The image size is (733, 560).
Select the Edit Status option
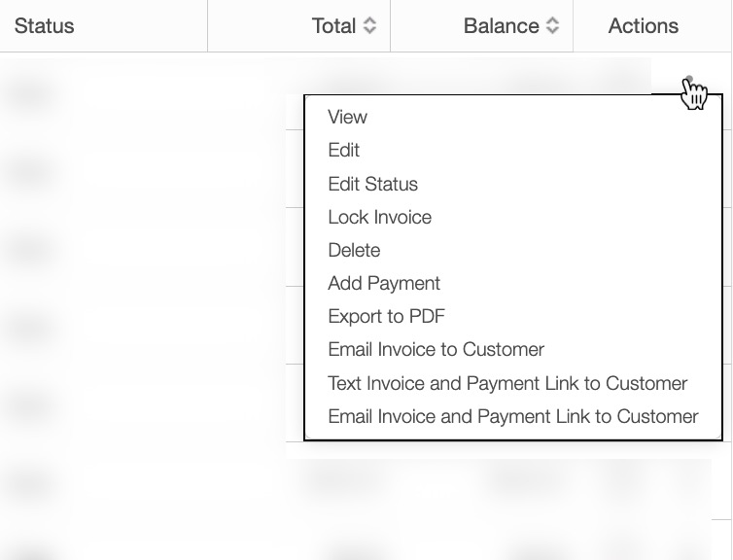tap(372, 184)
